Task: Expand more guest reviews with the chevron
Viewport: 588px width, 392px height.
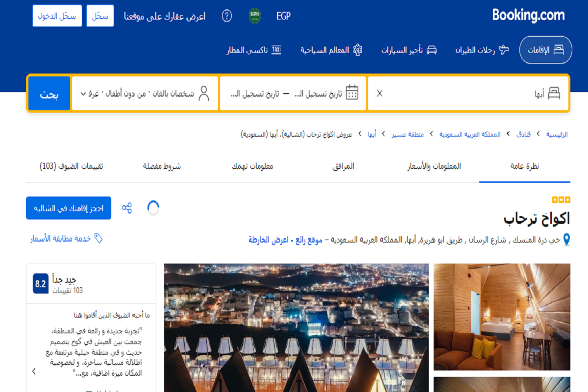Action: [33, 371]
